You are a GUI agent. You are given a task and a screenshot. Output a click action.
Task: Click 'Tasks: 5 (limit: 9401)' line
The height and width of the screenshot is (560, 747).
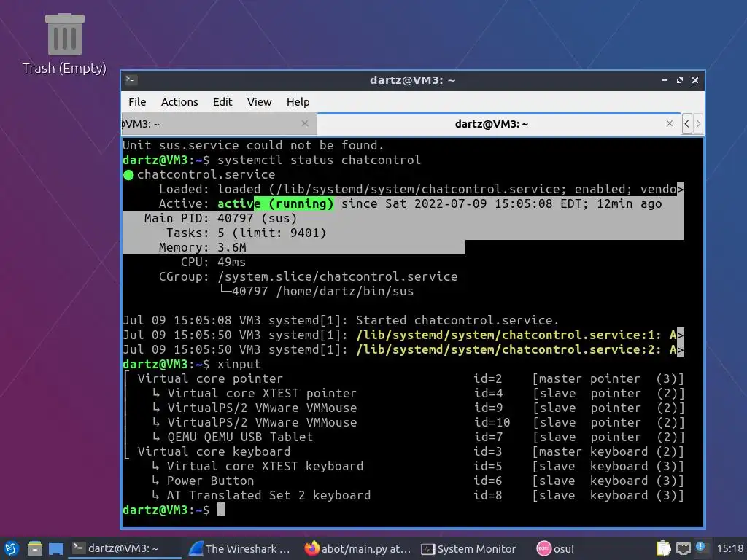246,233
